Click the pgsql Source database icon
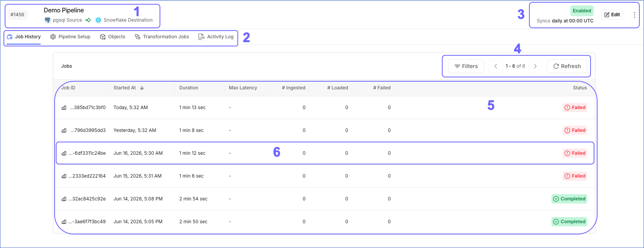The width and height of the screenshot is (644, 248). coord(48,20)
